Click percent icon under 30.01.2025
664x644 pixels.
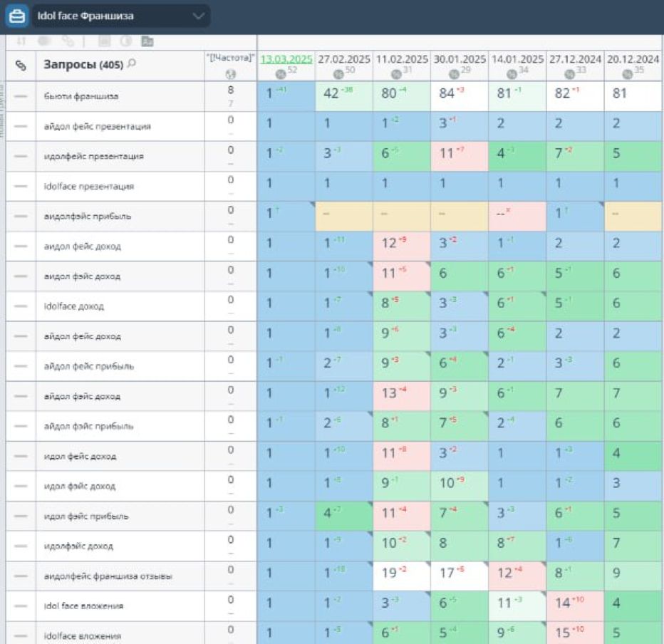pos(454,75)
